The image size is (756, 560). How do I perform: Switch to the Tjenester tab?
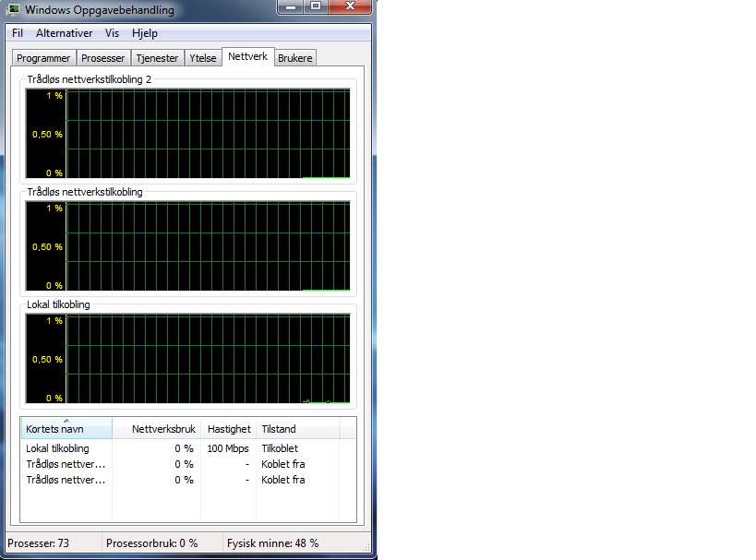[157, 58]
